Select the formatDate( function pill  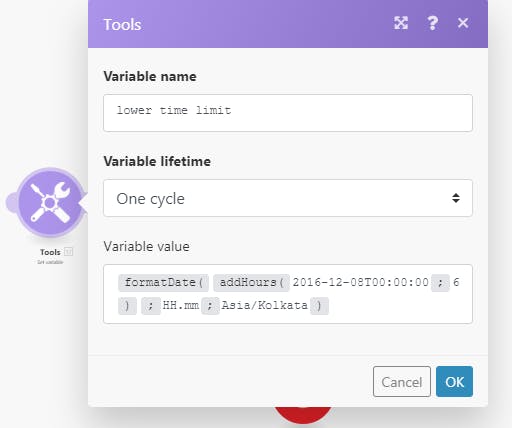[163, 283]
